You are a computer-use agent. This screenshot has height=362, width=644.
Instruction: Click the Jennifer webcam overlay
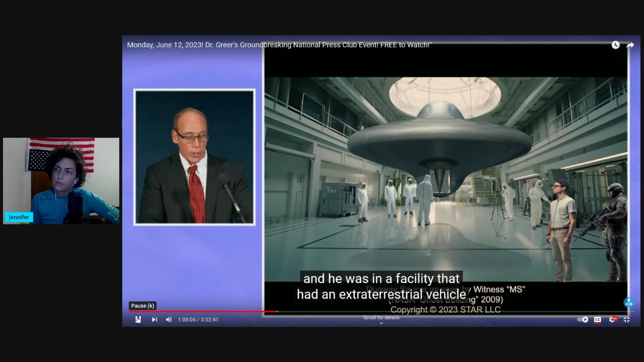61,180
